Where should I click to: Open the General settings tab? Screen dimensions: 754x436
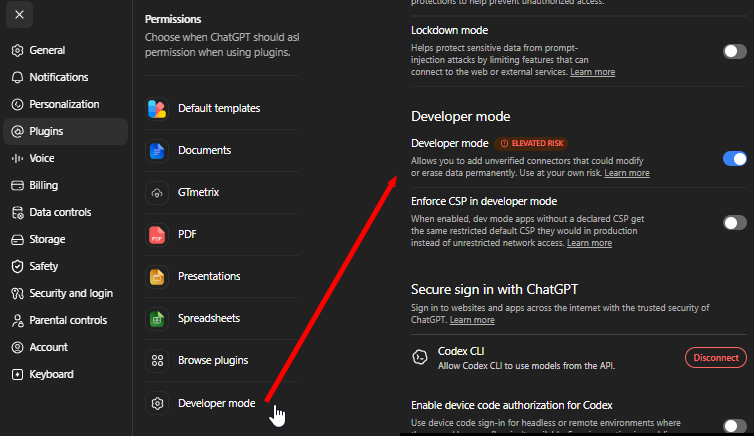point(65,50)
